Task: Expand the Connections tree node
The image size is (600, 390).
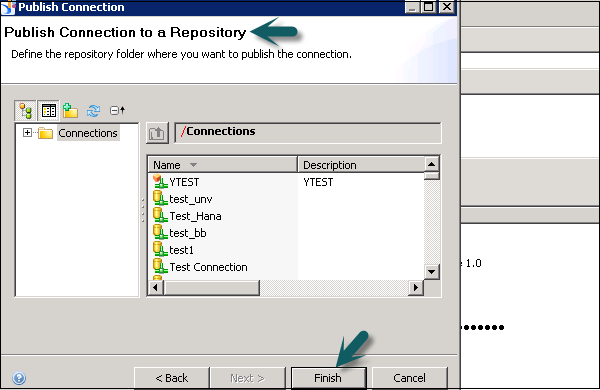Action: (x=27, y=133)
